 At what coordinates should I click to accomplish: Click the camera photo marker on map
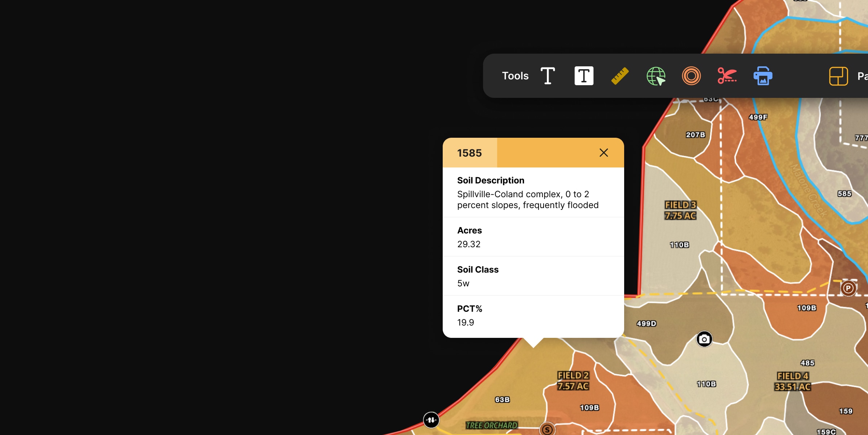point(704,339)
